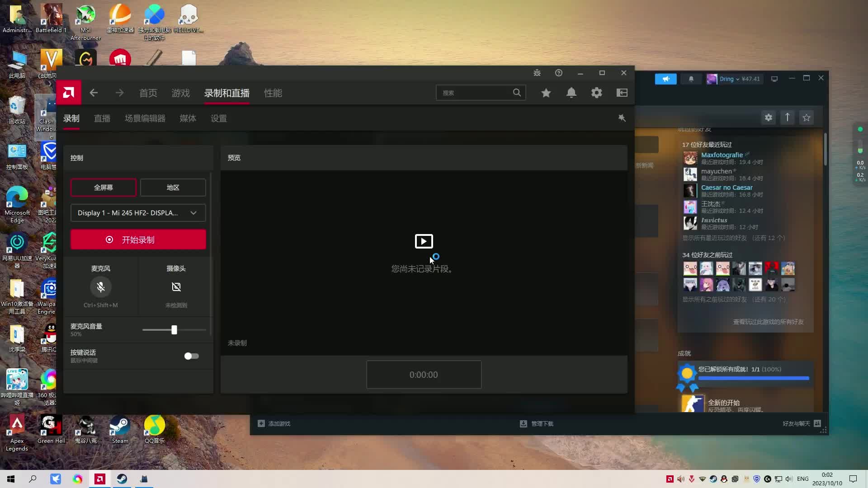The width and height of the screenshot is (868, 488).
Task: Click the AMD search input field
Action: [x=475, y=93]
